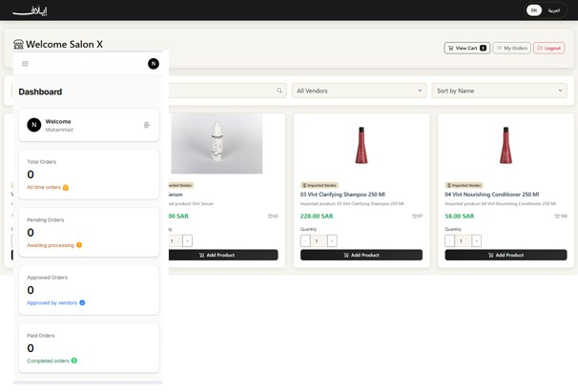The image size is (578, 392).
Task: Click the Clarifying Shampoo quantity field
Action: [319, 240]
